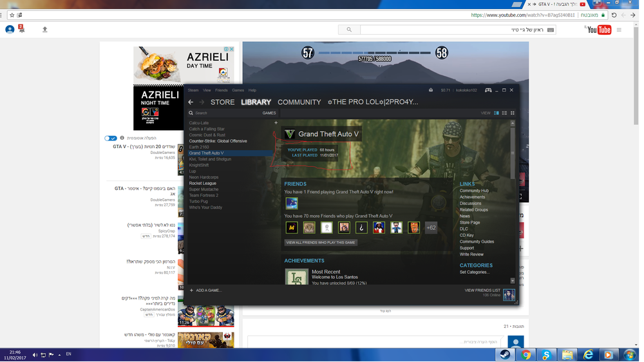644x362 pixels.
Task: Open the Community Hub link
Action: (x=474, y=191)
